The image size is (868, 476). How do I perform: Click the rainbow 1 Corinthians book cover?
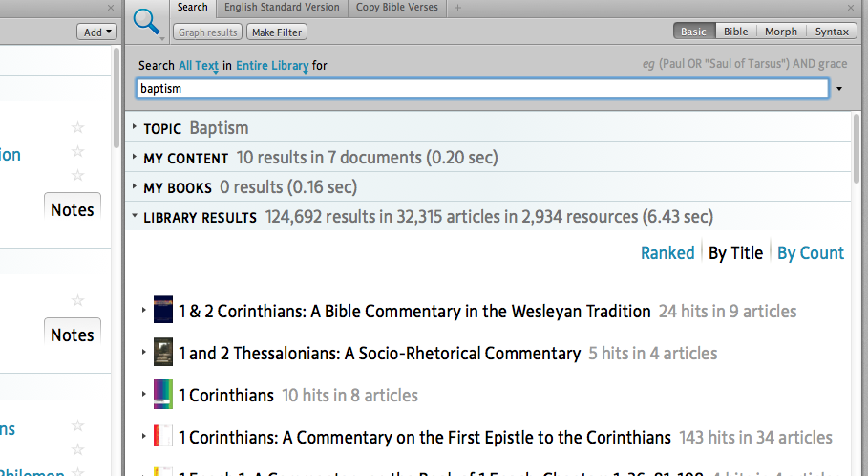click(x=163, y=395)
